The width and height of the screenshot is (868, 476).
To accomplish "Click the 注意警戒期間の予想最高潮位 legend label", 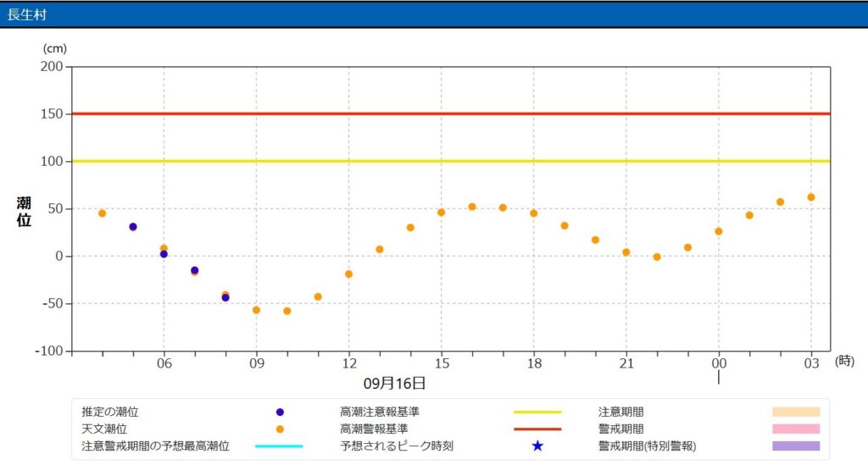I will (x=156, y=446).
